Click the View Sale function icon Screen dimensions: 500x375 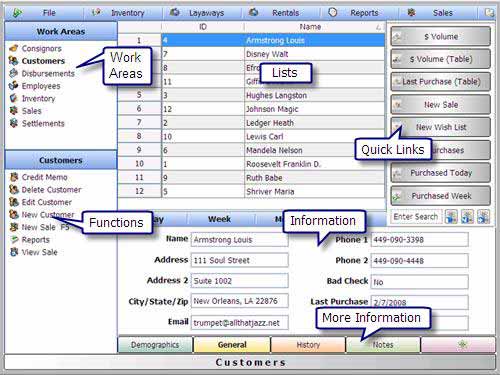tap(14, 252)
